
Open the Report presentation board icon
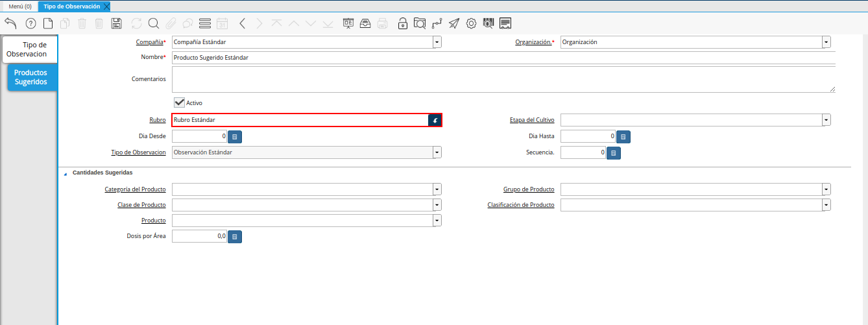pyautogui.click(x=348, y=23)
